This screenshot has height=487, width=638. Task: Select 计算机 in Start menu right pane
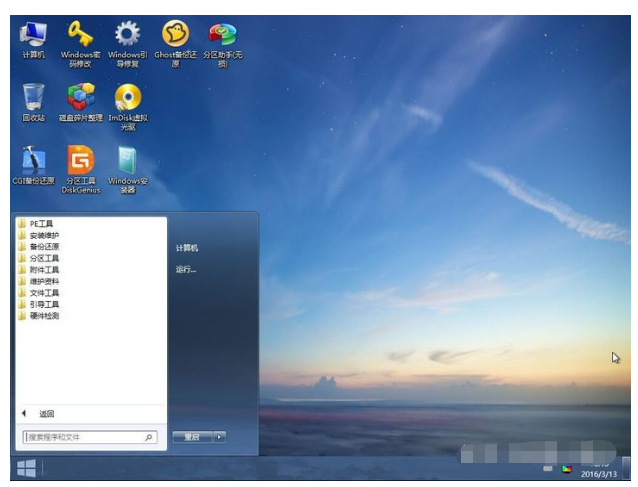pos(187,247)
